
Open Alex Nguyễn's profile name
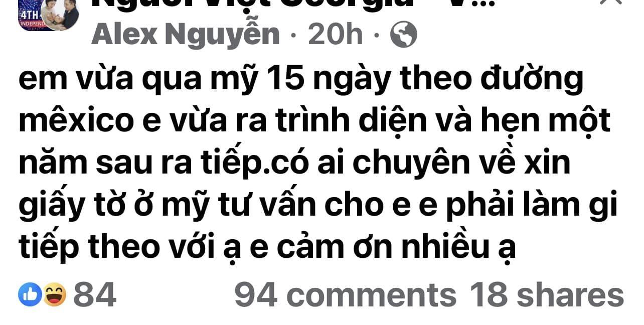click(x=186, y=35)
